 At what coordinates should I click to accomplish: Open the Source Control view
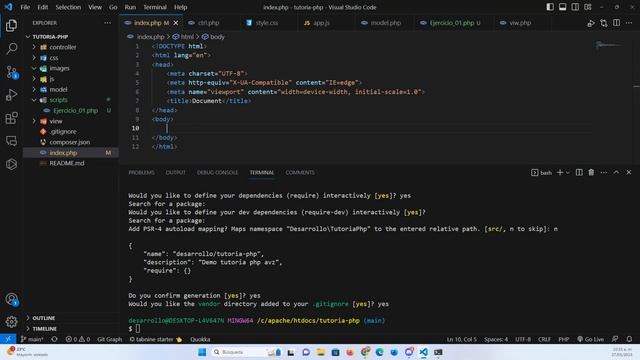click(x=11, y=72)
